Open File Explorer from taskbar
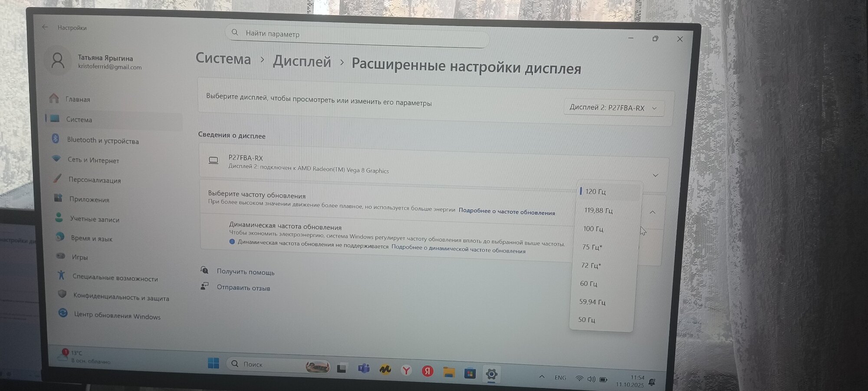Screen dimensions: 868x391 click(x=449, y=372)
